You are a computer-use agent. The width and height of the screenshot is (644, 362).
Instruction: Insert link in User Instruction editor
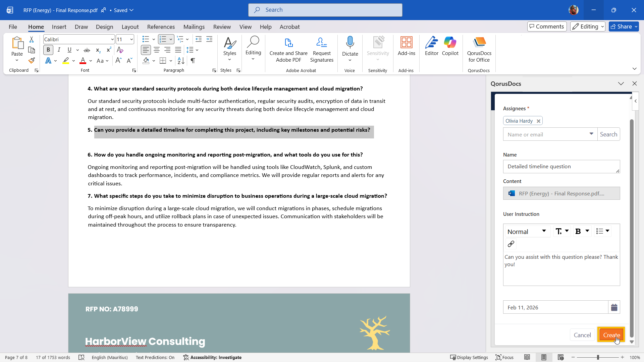511,244
